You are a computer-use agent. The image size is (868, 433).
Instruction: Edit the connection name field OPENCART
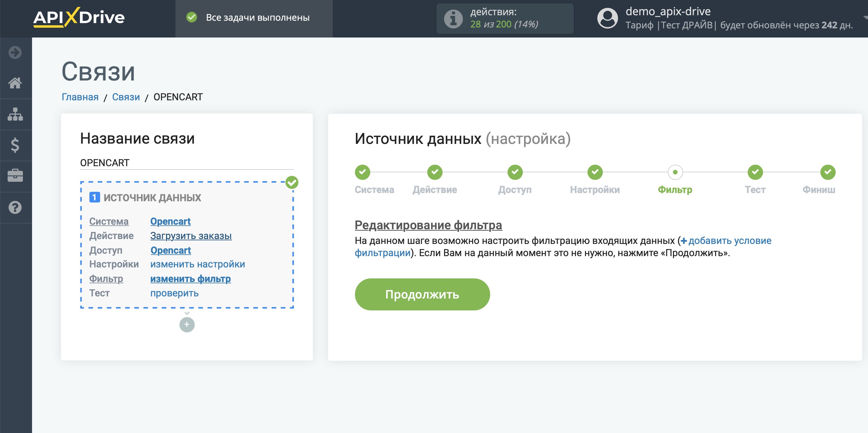pos(187,163)
